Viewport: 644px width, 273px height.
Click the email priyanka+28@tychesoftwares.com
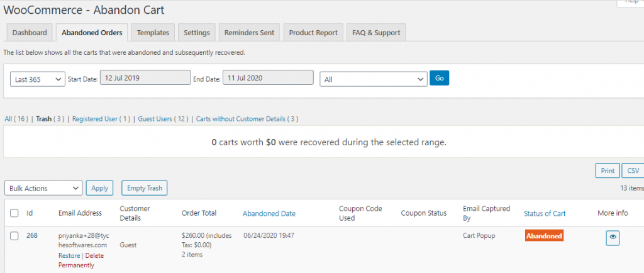(84, 240)
